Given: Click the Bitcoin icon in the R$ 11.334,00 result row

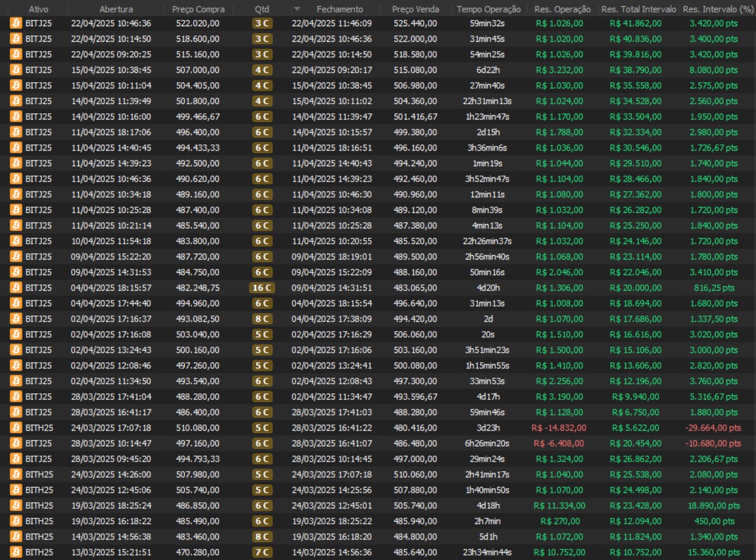Looking at the screenshot, I should click(16, 505).
